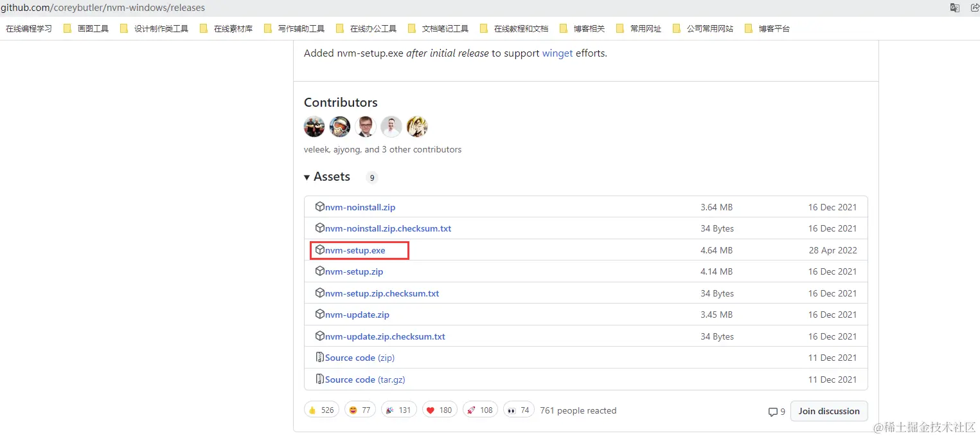This screenshot has width=980, height=438.
Task: Open the 设计制作类工具 bookmark folder
Action: pos(154,29)
